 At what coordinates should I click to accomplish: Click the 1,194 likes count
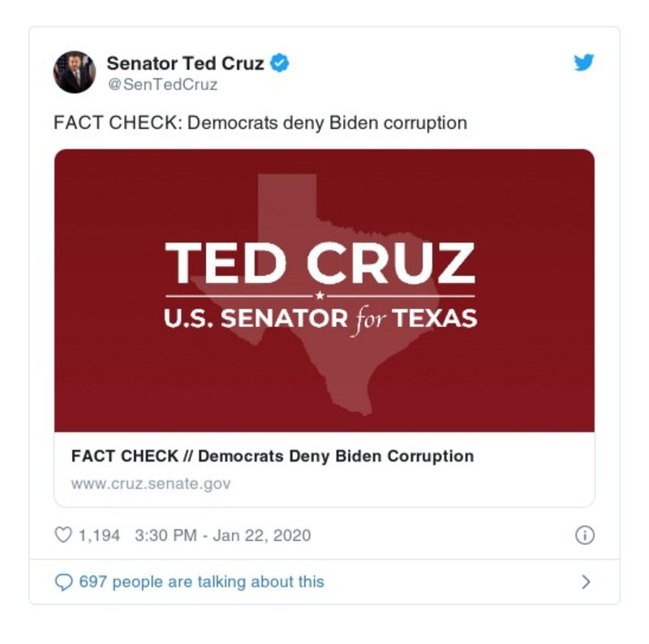[99, 535]
